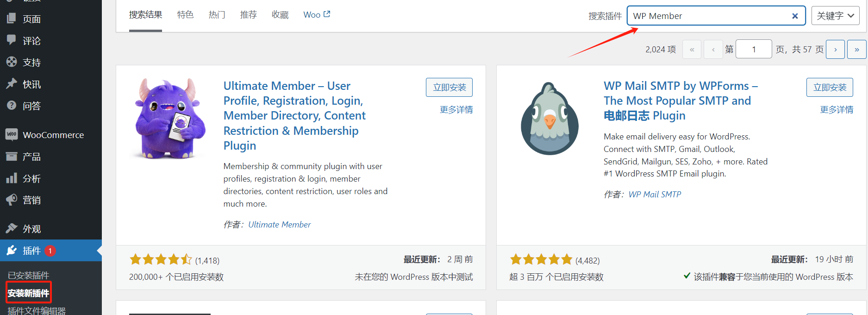Screen dimensions: 868x315
Task: Click the 2,024 项 results count text
Action: click(661, 50)
